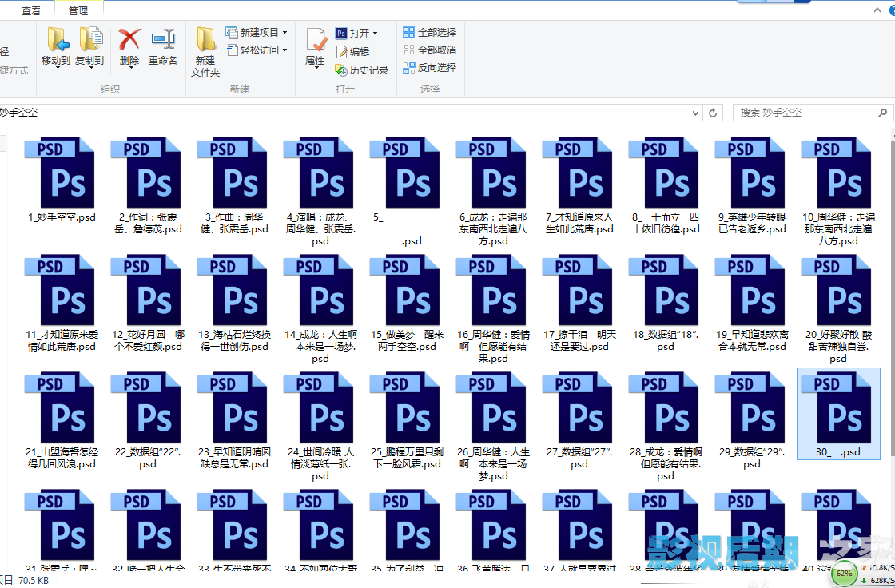895x588 pixels.
Task: Open the History (历史记录) option
Action: pyautogui.click(x=362, y=70)
